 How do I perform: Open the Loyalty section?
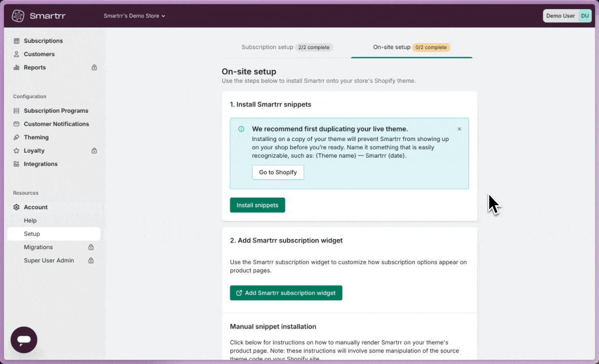(x=34, y=151)
